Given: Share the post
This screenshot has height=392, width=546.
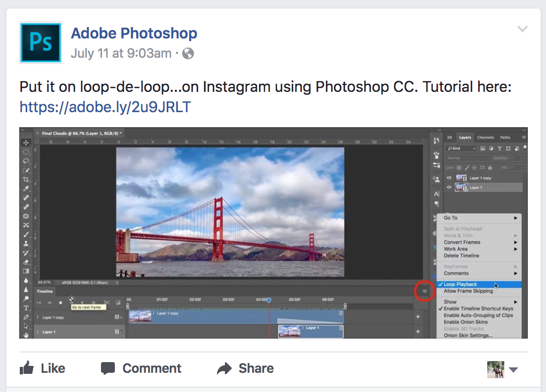Looking at the screenshot, I should point(246,369).
